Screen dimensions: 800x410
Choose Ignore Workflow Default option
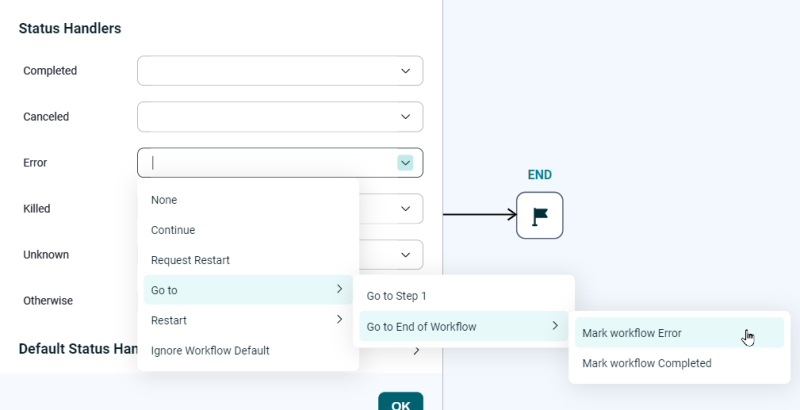tap(210, 350)
